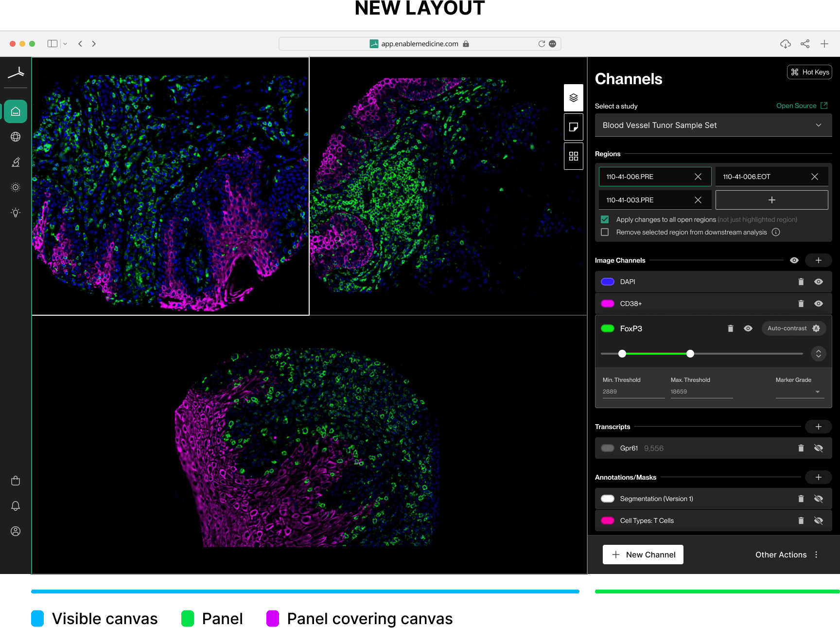
Task: Delete the DAPI channel with trash icon
Action: point(801,282)
